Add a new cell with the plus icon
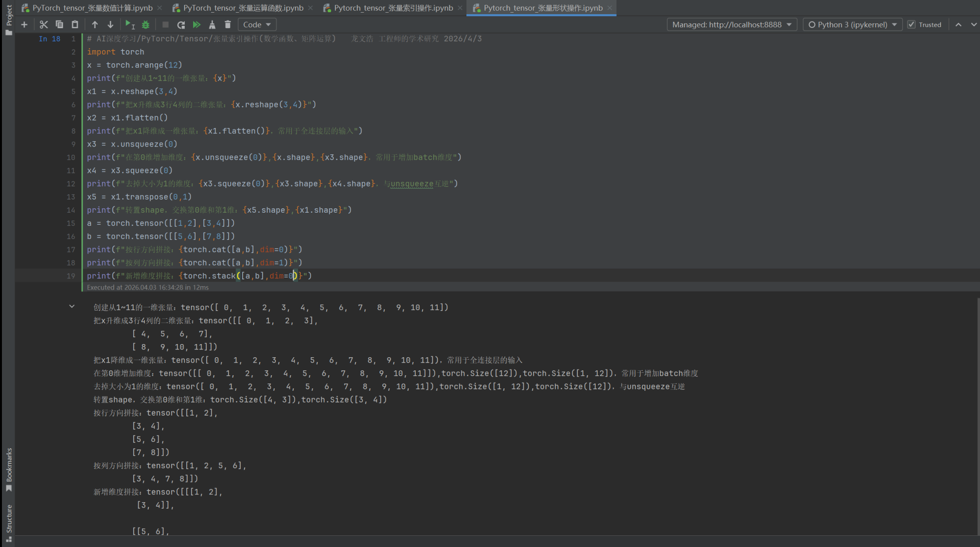980x547 pixels. [24, 25]
